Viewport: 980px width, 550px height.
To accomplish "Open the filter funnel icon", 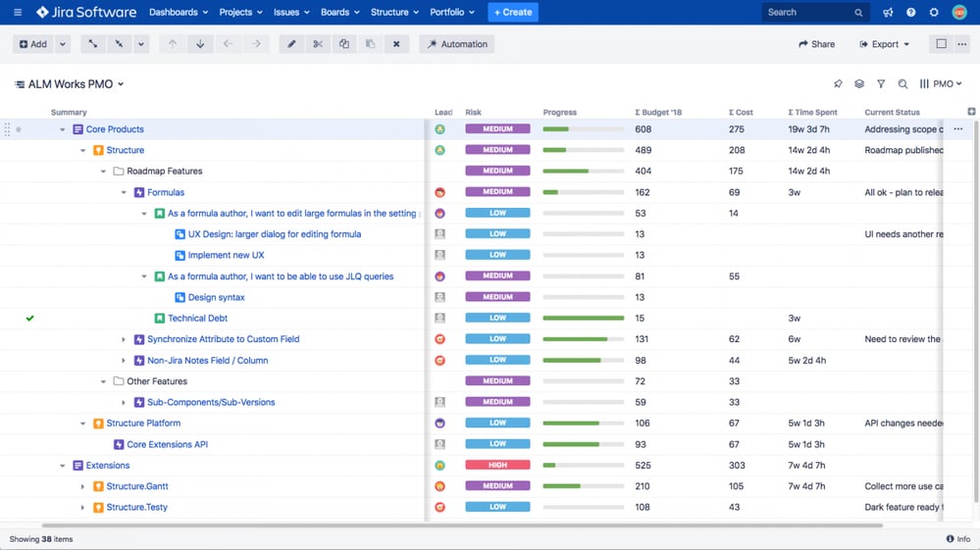I will 881,83.
